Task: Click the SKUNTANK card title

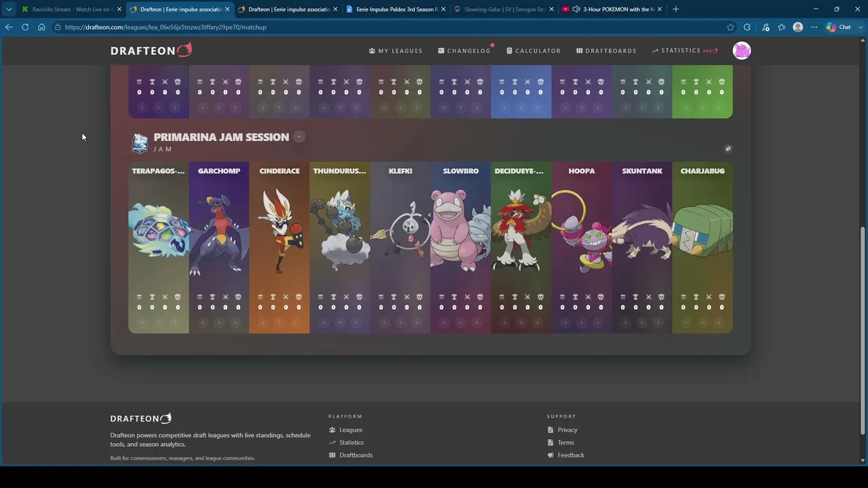Action: click(642, 171)
